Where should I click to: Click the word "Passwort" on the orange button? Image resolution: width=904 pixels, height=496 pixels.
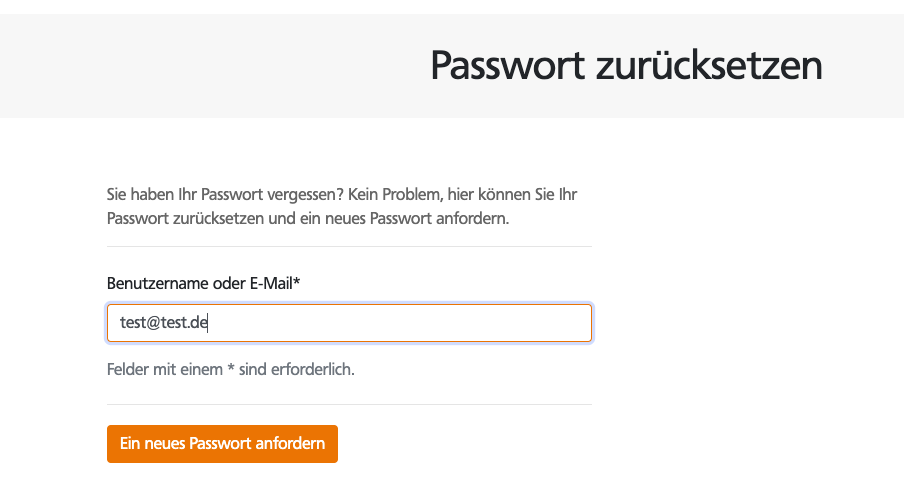click(x=233, y=444)
